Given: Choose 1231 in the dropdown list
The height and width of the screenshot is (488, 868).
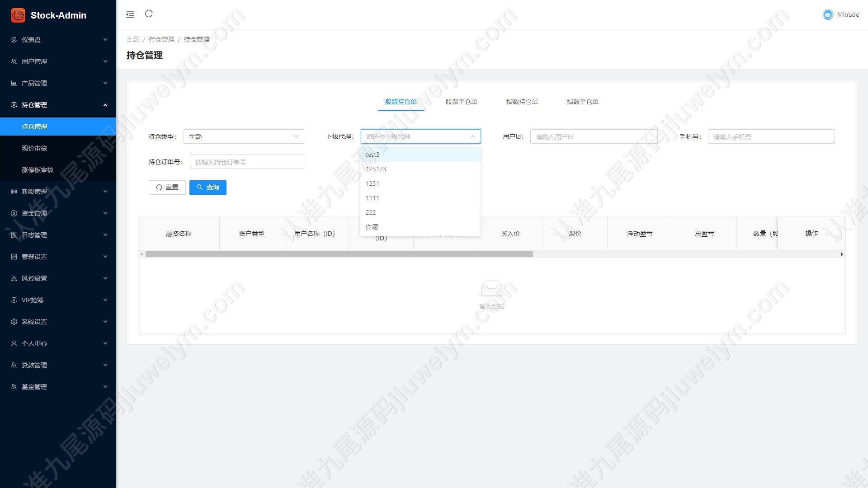Looking at the screenshot, I should [420, 183].
